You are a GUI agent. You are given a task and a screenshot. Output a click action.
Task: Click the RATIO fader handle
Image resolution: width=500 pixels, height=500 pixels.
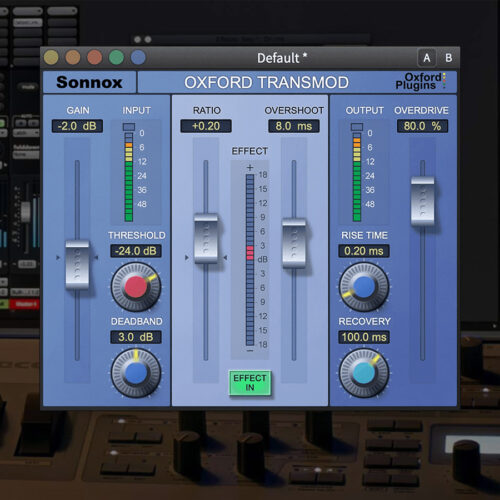[206, 239]
